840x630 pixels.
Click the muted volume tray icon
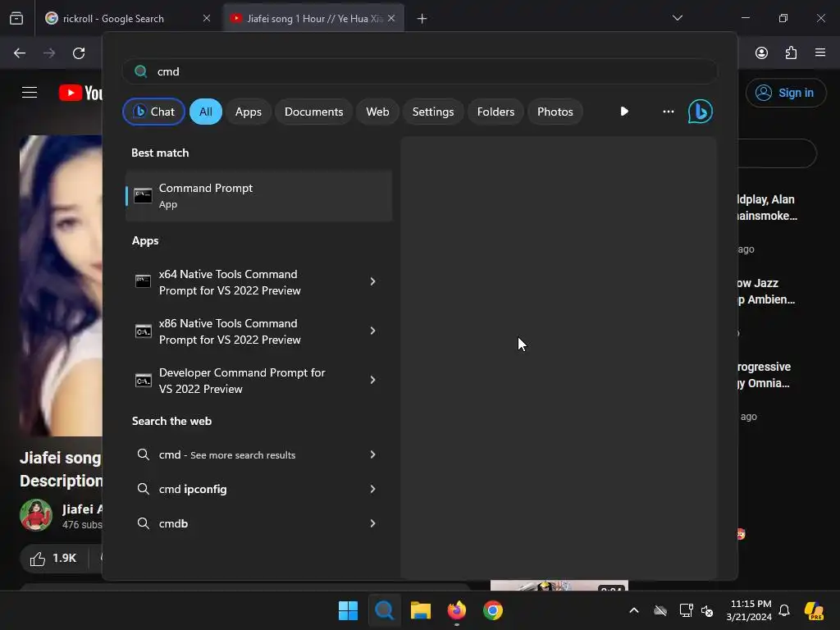(707, 610)
